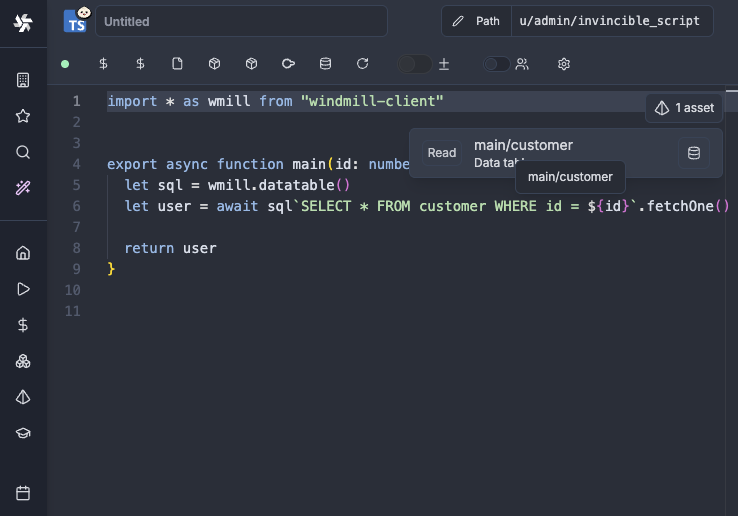Go to Home in the sidebar
Image resolution: width=738 pixels, height=516 pixels.
pyautogui.click(x=23, y=253)
